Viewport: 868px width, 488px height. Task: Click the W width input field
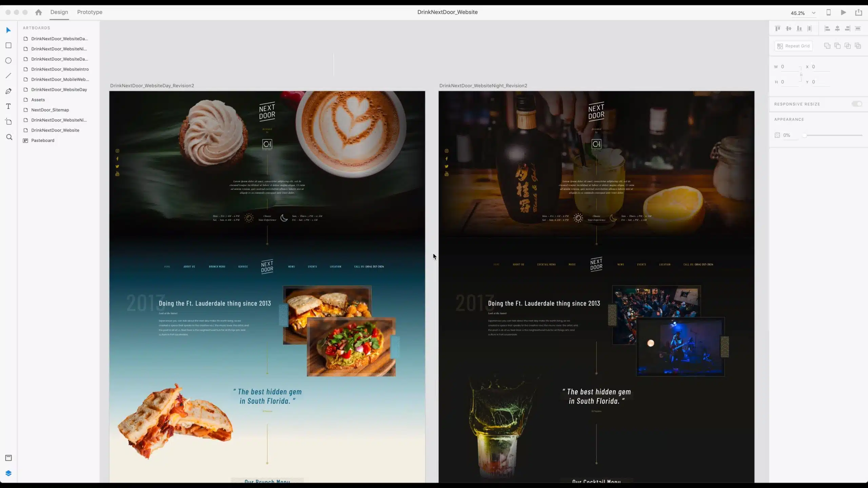(790, 67)
